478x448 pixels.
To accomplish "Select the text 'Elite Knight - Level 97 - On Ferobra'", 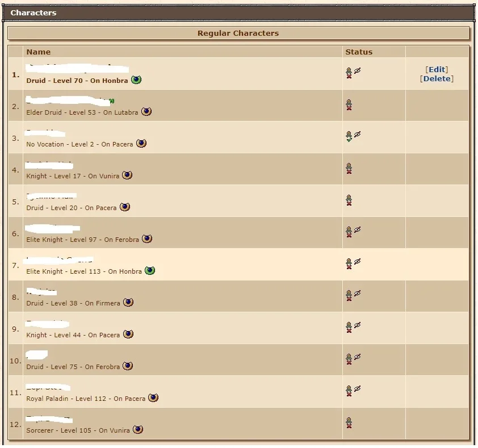I will [x=83, y=240].
